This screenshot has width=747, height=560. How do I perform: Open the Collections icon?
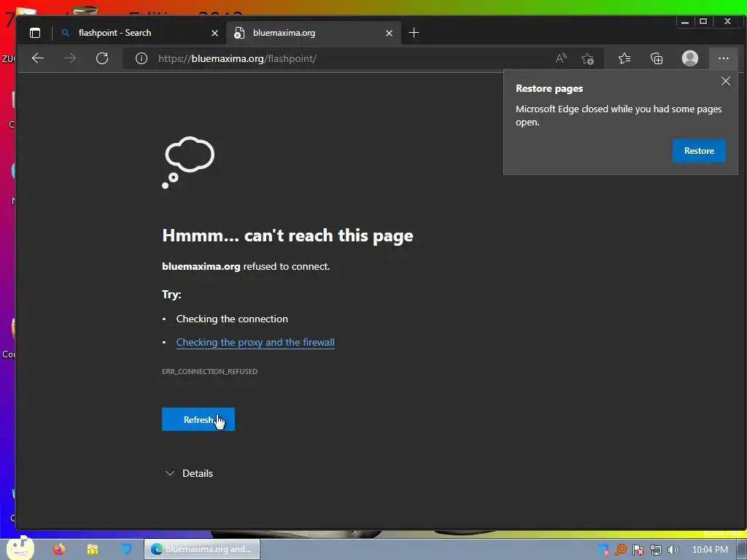[657, 58]
